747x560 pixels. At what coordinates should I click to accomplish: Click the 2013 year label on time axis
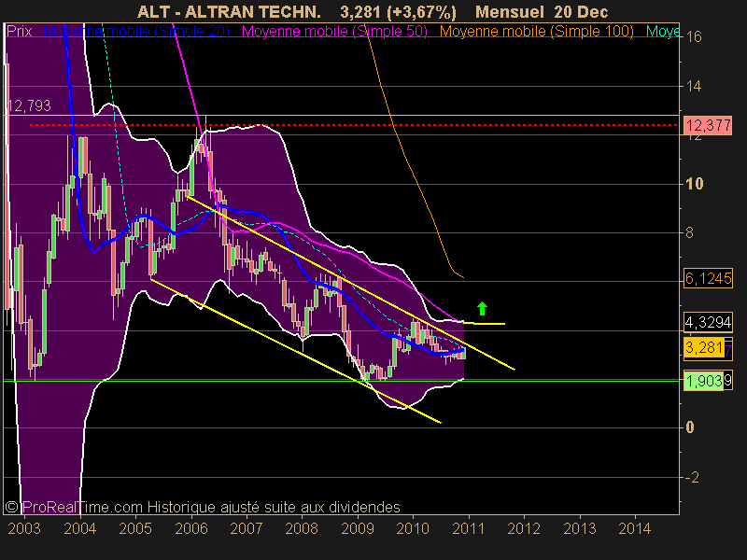[580, 528]
